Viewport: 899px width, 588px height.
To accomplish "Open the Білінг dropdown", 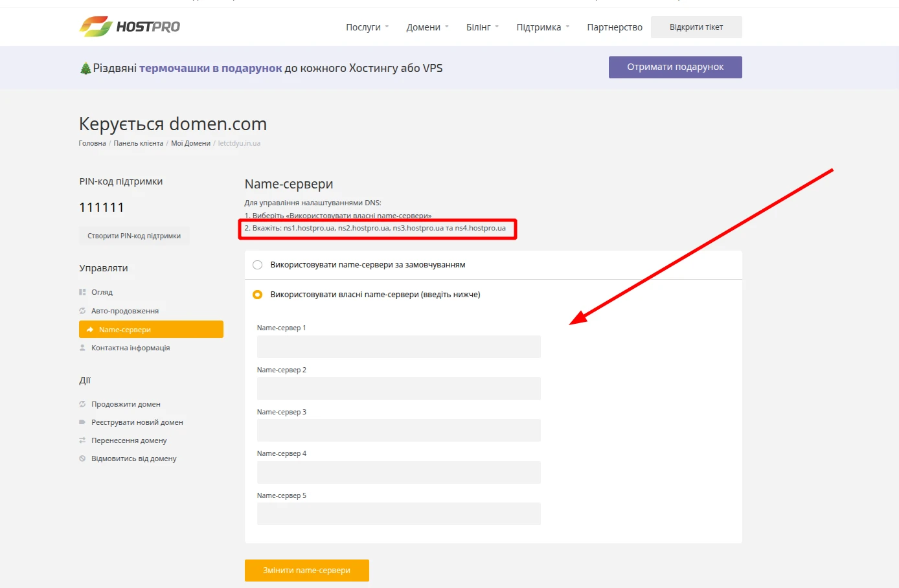I will (479, 27).
